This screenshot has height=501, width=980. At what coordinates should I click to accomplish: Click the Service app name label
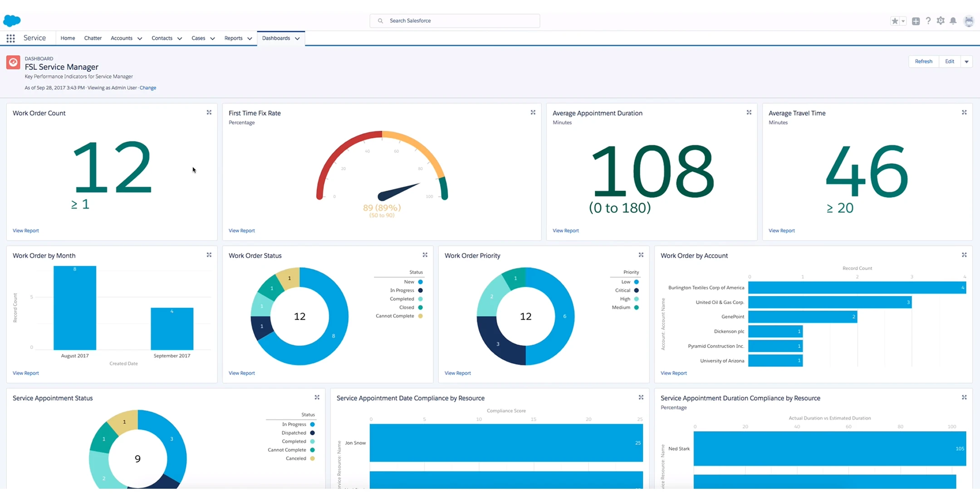point(34,38)
